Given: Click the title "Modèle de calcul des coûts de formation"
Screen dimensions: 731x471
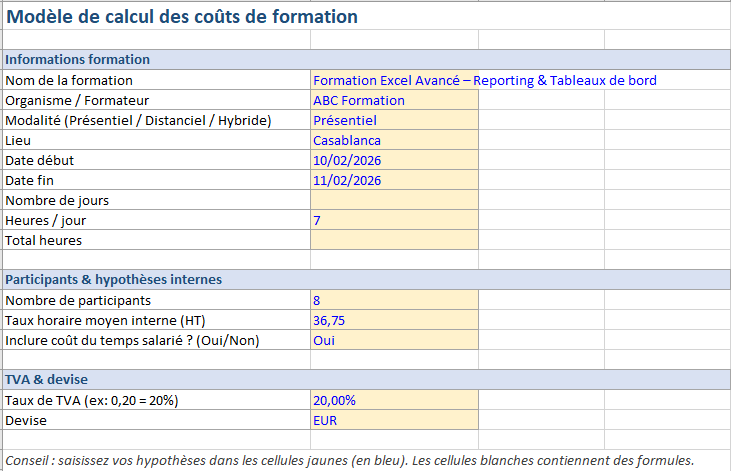Looking at the screenshot, I should (x=182, y=17).
